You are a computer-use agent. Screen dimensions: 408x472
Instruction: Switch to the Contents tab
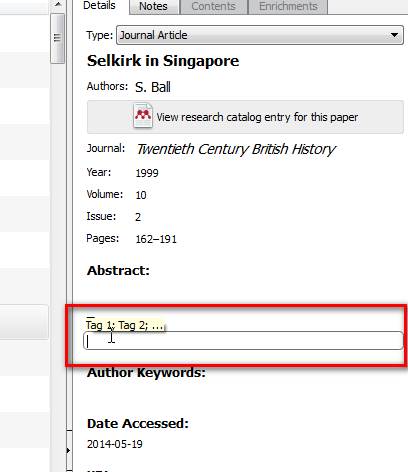pos(213,6)
